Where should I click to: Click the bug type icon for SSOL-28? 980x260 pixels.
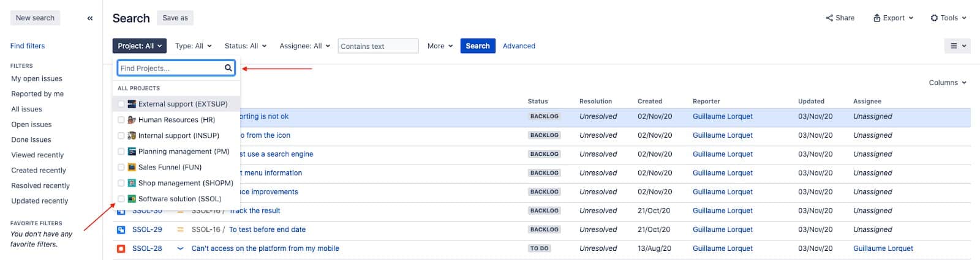pos(121,248)
